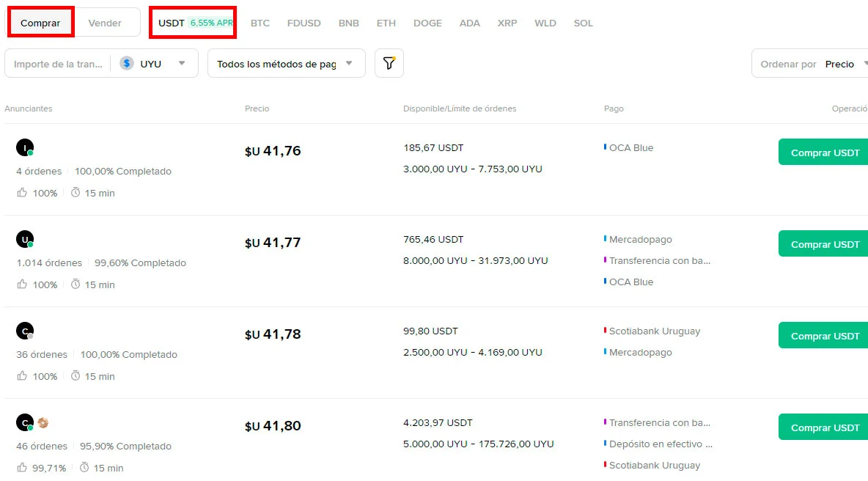Click the Pago column header
This screenshot has width=868, height=481.
click(614, 109)
